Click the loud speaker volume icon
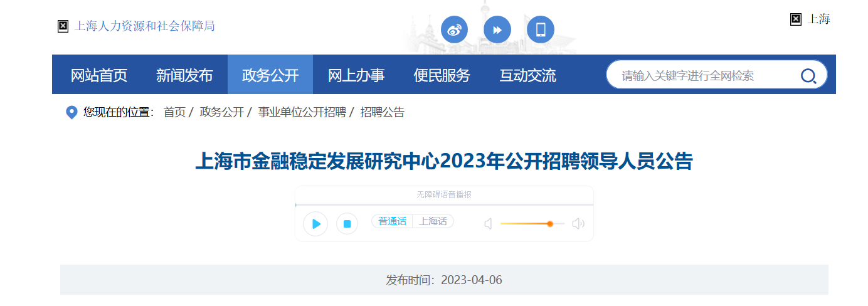The height and width of the screenshot is (306, 868). [x=578, y=224]
